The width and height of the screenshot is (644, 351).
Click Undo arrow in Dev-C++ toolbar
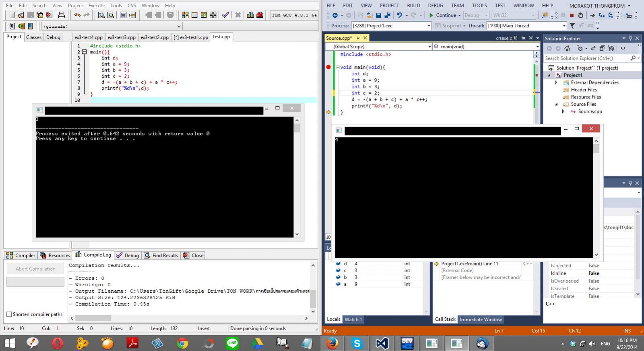[x=77, y=15]
